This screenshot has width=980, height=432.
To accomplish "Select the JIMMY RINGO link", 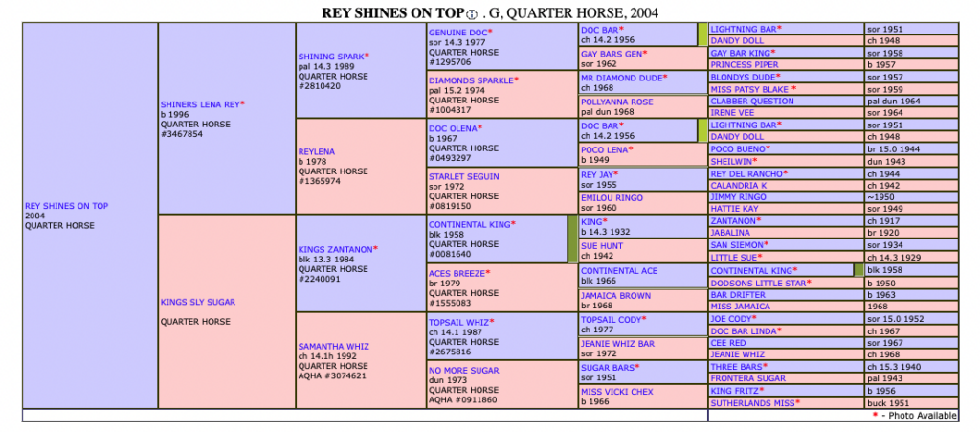I will click(739, 197).
